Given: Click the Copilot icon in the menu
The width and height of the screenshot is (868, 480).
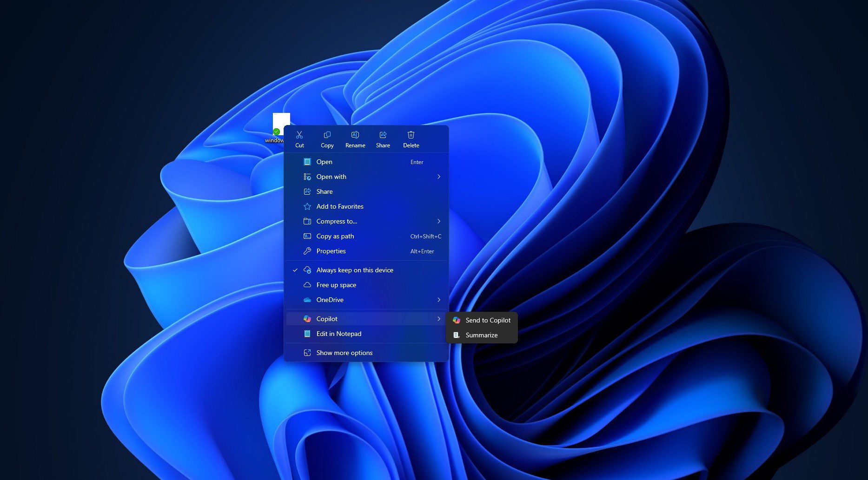Looking at the screenshot, I should pyautogui.click(x=307, y=319).
